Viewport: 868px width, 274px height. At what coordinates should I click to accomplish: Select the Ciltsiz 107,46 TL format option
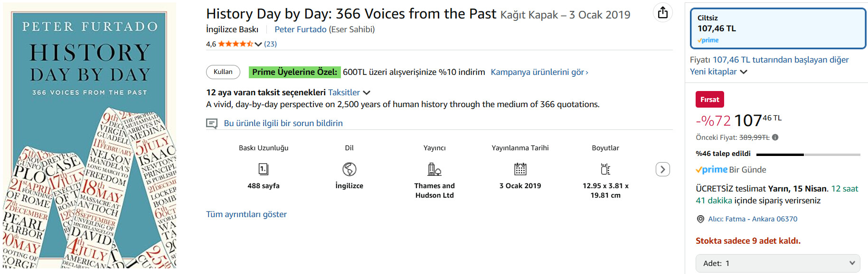[x=778, y=28]
